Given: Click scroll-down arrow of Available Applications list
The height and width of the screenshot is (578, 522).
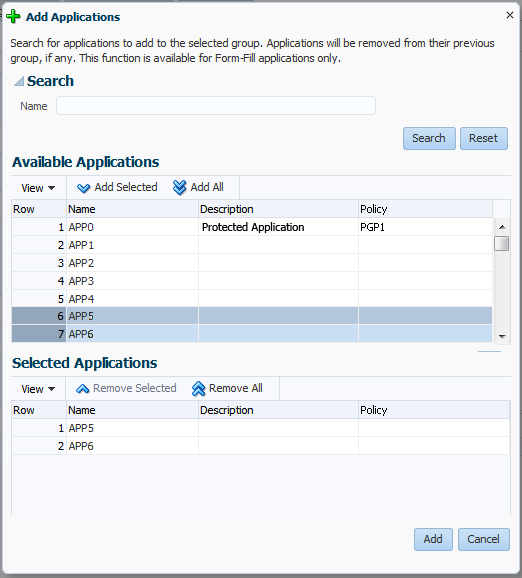Looking at the screenshot, I should [x=502, y=336].
